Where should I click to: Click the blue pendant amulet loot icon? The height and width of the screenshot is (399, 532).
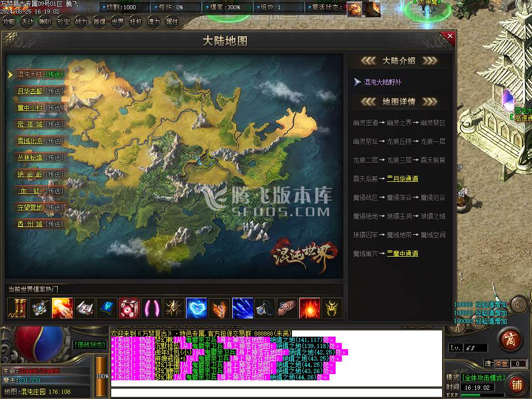coord(265,308)
